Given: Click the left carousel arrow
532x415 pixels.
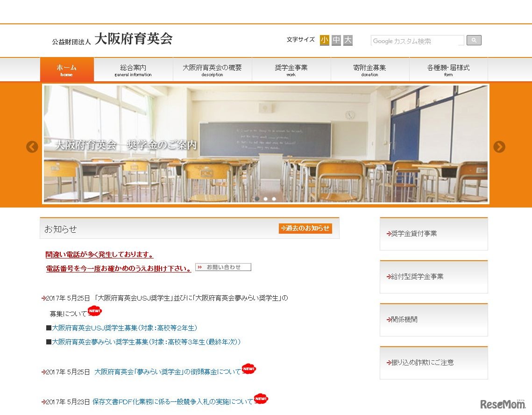Looking at the screenshot, I should [x=32, y=147].
